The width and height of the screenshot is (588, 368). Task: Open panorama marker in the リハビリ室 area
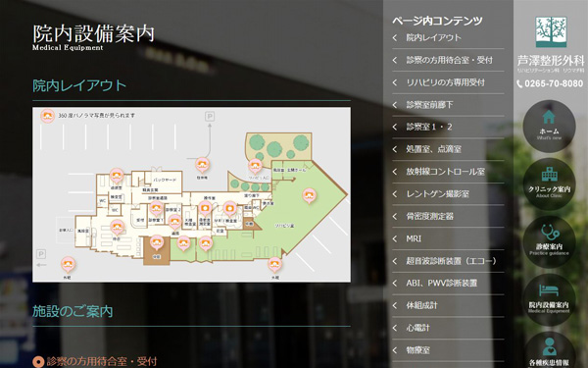click(x=309, y=195)
